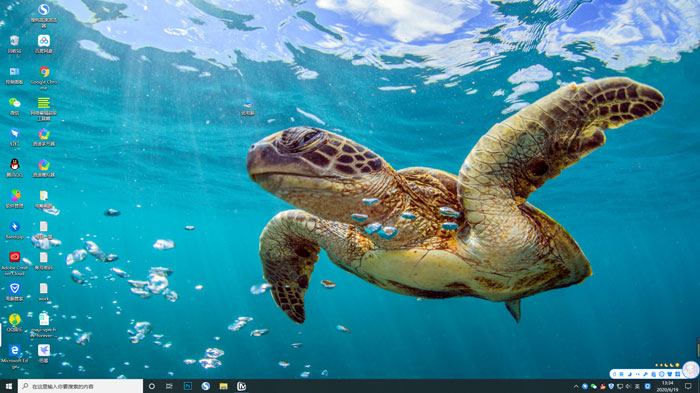Select the work file on desktop
Screen dimensions: 700x393
(44, 292)
